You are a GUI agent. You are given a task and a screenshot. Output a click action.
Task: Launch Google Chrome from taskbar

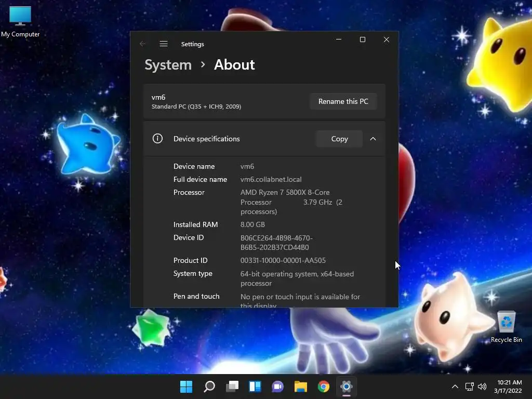pyautogui.click(x=323, y=387)
